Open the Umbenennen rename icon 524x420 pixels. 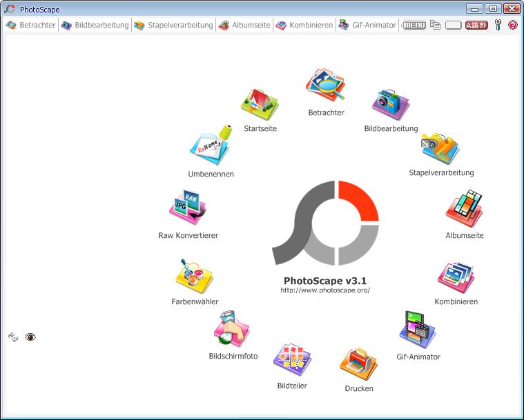(211, 145)
